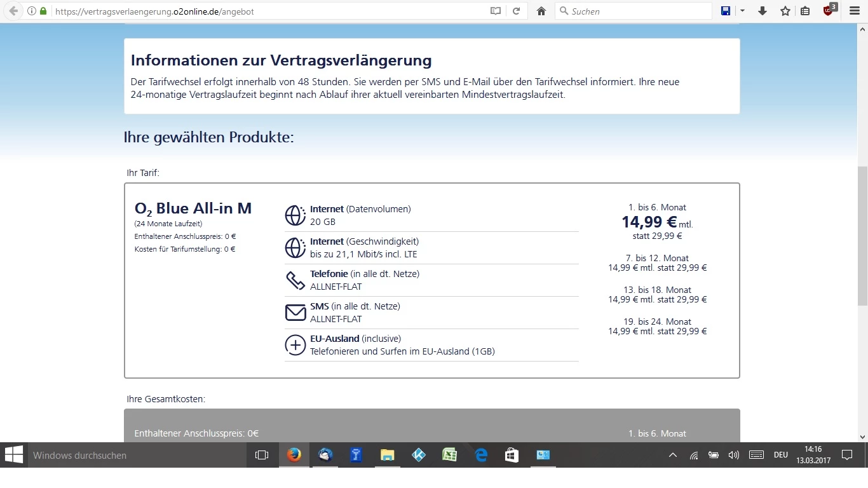Screen dimensions: 868x488
Task: Open the Action Center notifications icon
Action: 847,455
